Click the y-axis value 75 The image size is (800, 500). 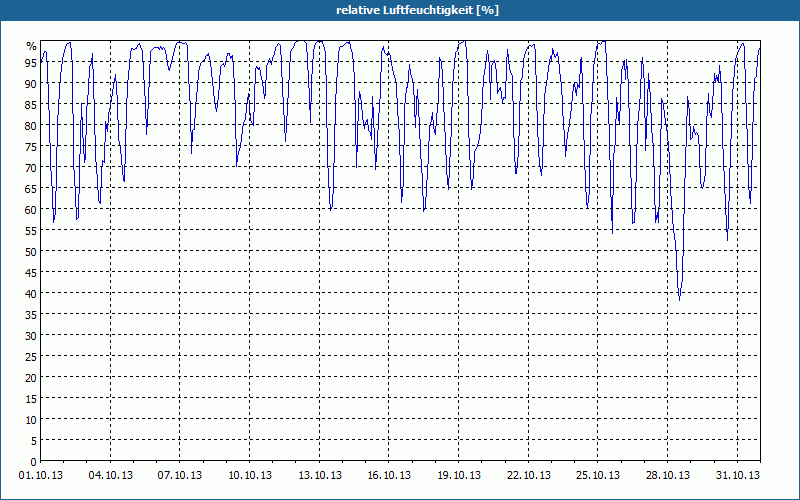coord(31,146)
